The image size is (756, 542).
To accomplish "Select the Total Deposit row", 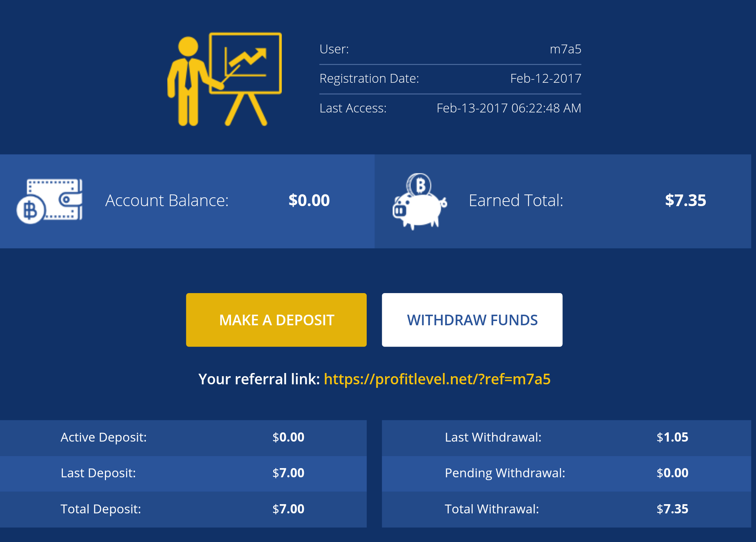I will (x=183, y=509).
